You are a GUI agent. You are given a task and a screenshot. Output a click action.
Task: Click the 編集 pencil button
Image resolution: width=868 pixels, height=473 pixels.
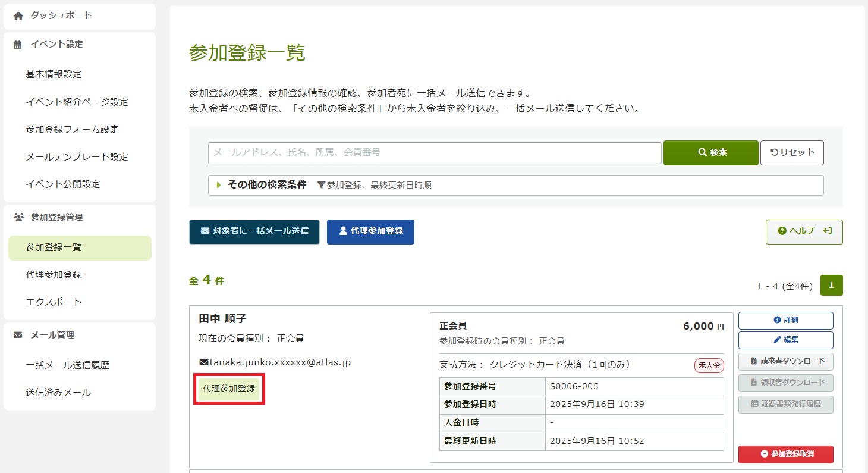click(x=785, y=340)
